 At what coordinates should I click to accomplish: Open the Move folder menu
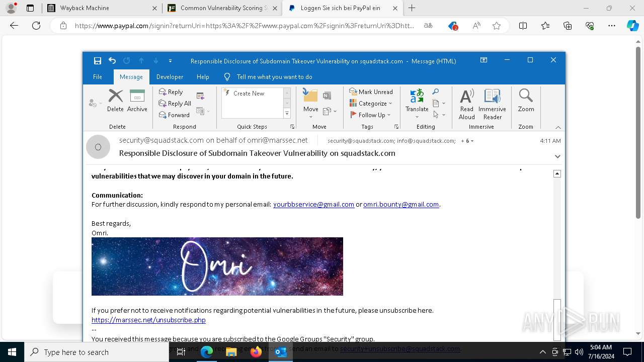[310, 103]
